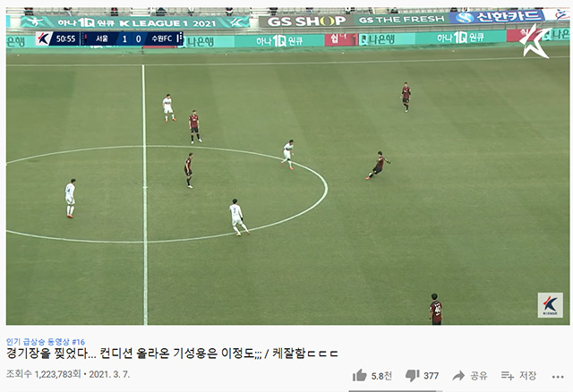Viewport: 573px width, 392px height.
Task: Click the thumbs-down dislike icon
Action: point(413,376)
